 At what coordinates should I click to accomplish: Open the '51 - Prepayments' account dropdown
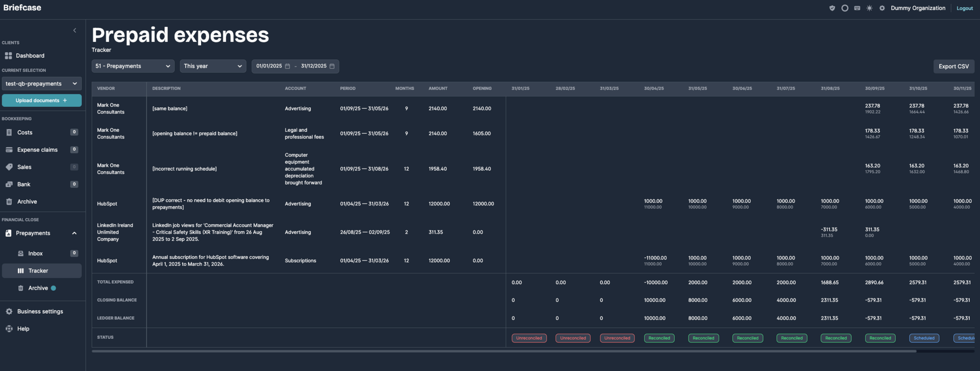click(133, 66)
